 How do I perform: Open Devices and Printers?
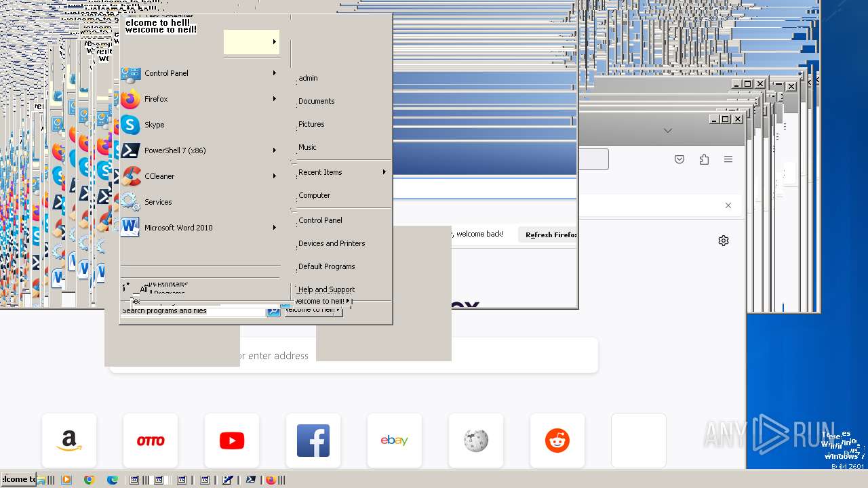[x=332, y=243]
